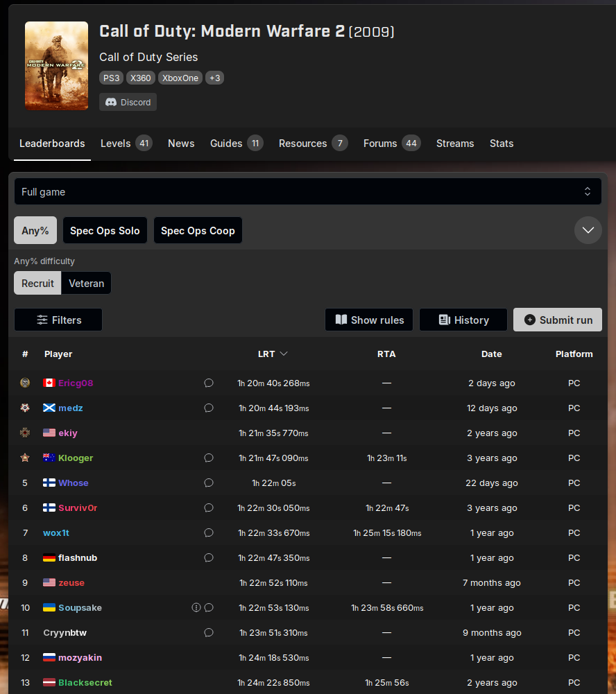Screen dimensions: 616x694
Task: Select Veteran difficulty
Action: click(x=86, y=284)
